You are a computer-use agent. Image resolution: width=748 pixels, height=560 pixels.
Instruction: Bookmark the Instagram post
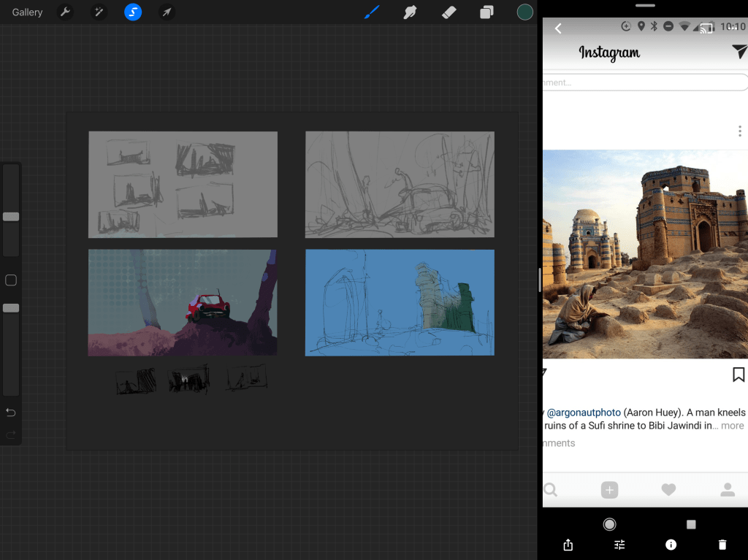(x=739, y=375)
